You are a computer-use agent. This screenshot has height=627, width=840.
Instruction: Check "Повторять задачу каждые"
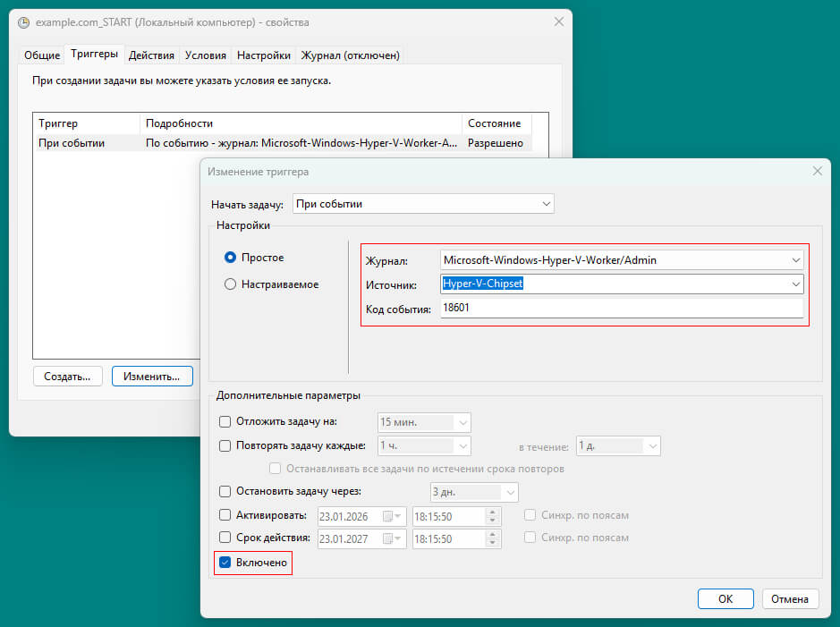(224, 445)
